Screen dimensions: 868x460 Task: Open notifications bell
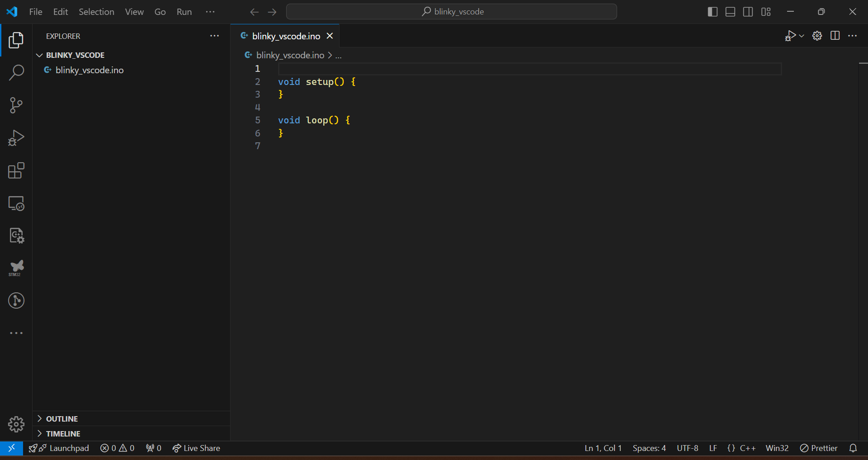[853, 448]
